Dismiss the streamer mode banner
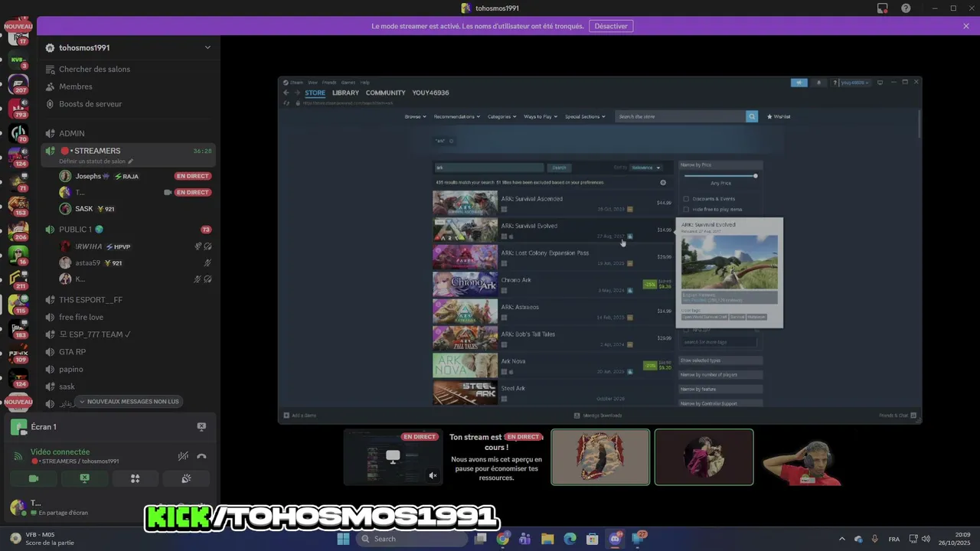 click(966, 26)
